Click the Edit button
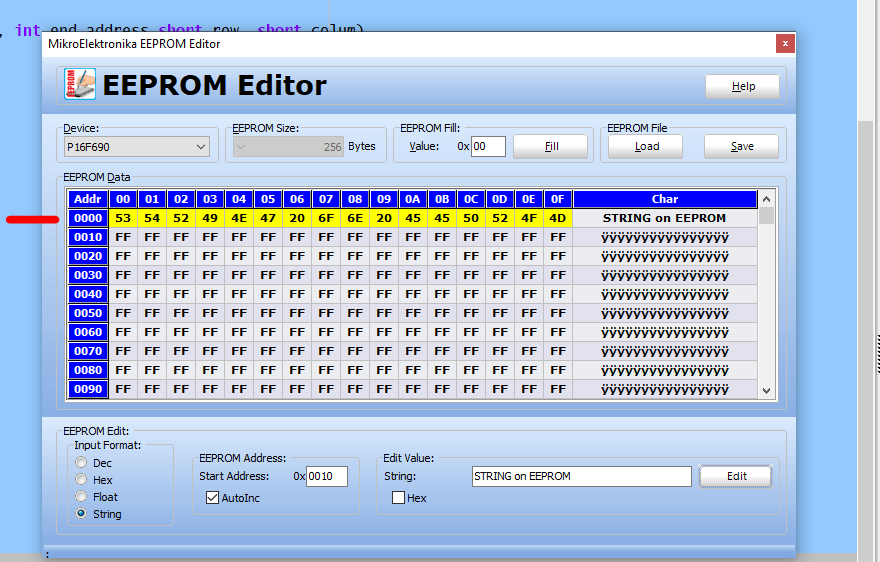The height and width of the screenshot is (562, 880). (736, 476)
